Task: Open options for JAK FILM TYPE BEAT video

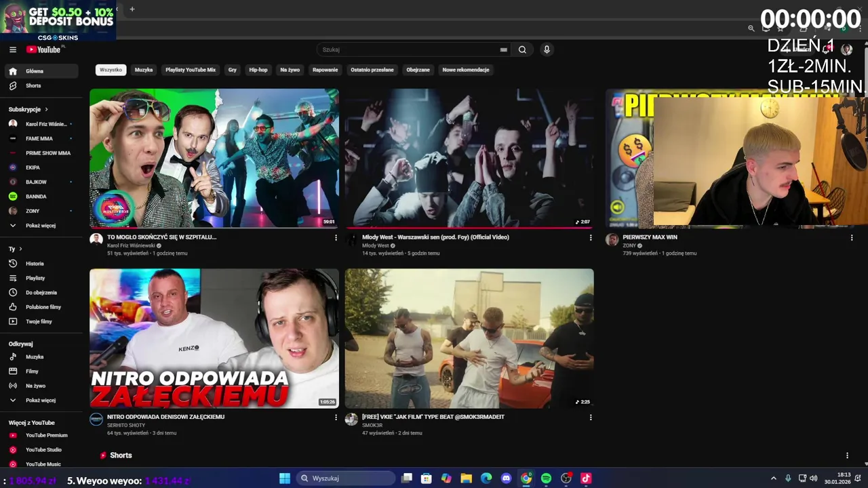Action: pyautogui.click(x=591, y=418)
